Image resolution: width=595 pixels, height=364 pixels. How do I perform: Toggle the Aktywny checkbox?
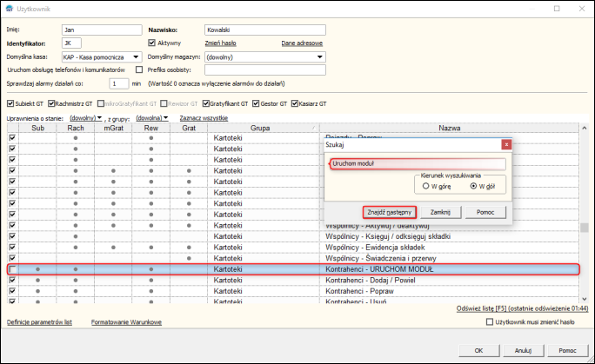(x=153, y=42)
